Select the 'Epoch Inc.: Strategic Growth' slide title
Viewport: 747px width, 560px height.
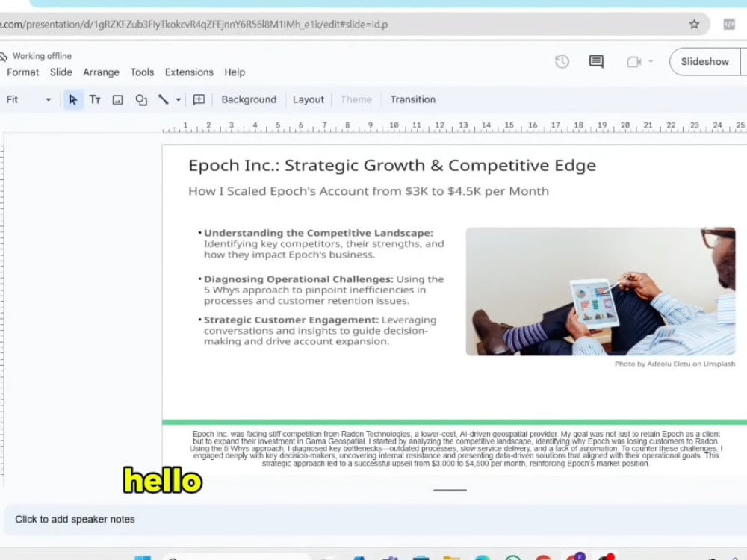pos(392,166)
